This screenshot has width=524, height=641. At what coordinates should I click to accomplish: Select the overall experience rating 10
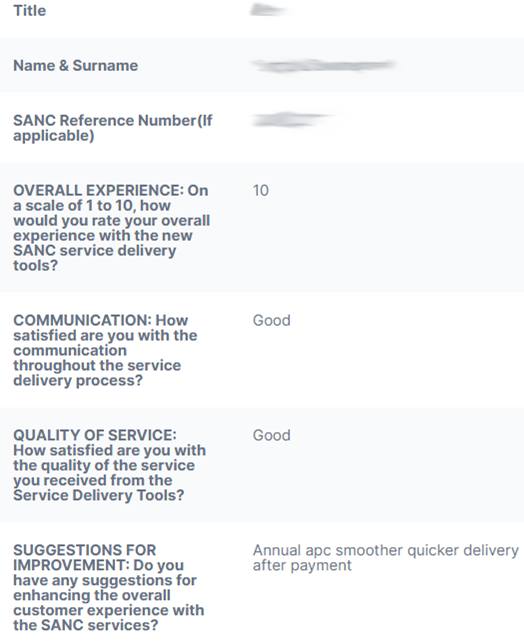261,191
